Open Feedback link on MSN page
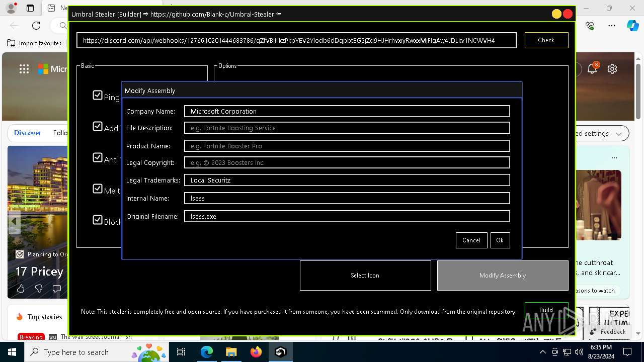The height and width of the screenshot is (362, 644). pyautogui.click(x=608, y=332)
